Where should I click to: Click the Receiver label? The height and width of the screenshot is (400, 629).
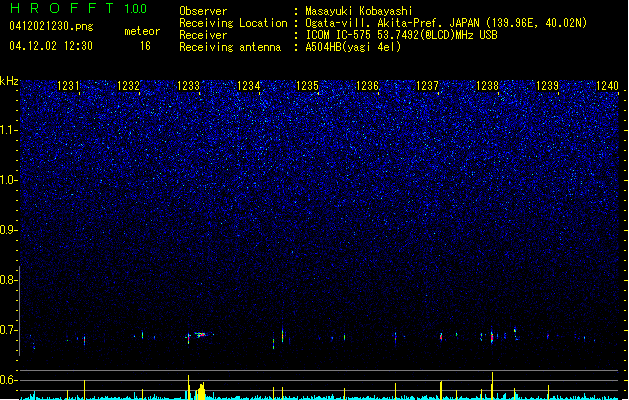(x=203, y=35)
